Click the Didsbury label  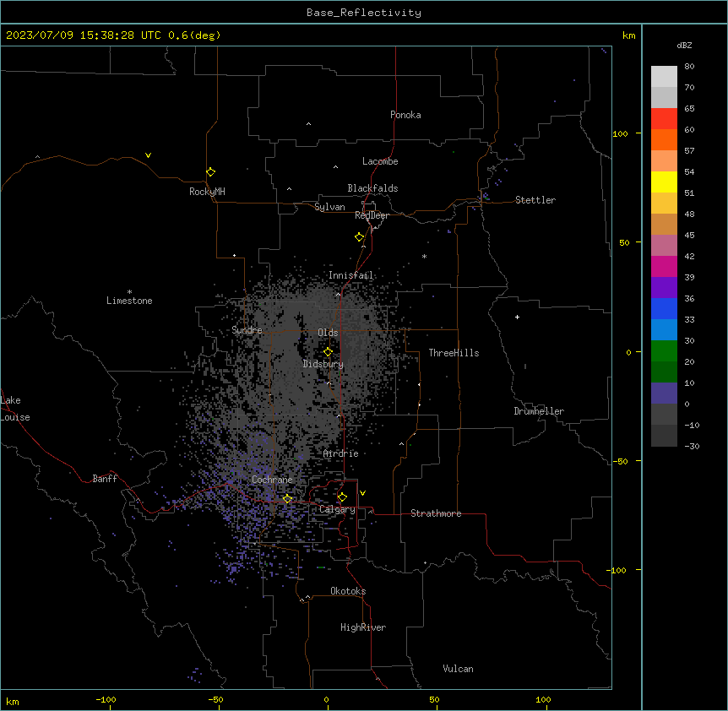tap(323, 364)
